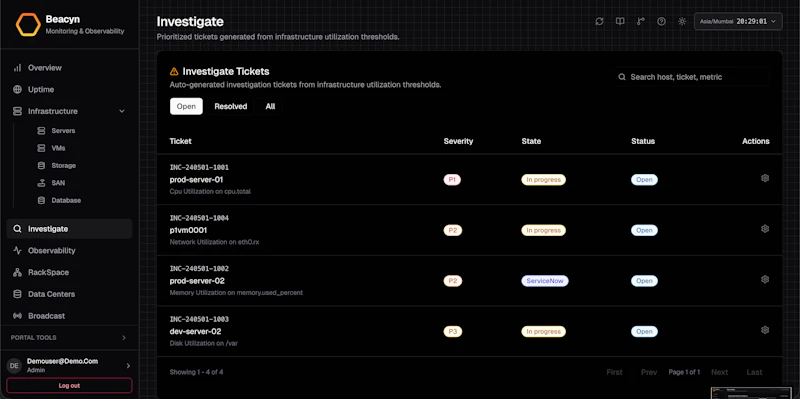Click Open status badge for dev-server-02
The width and height of the screenshot is (800, 399).
click(x=644, y=332)
